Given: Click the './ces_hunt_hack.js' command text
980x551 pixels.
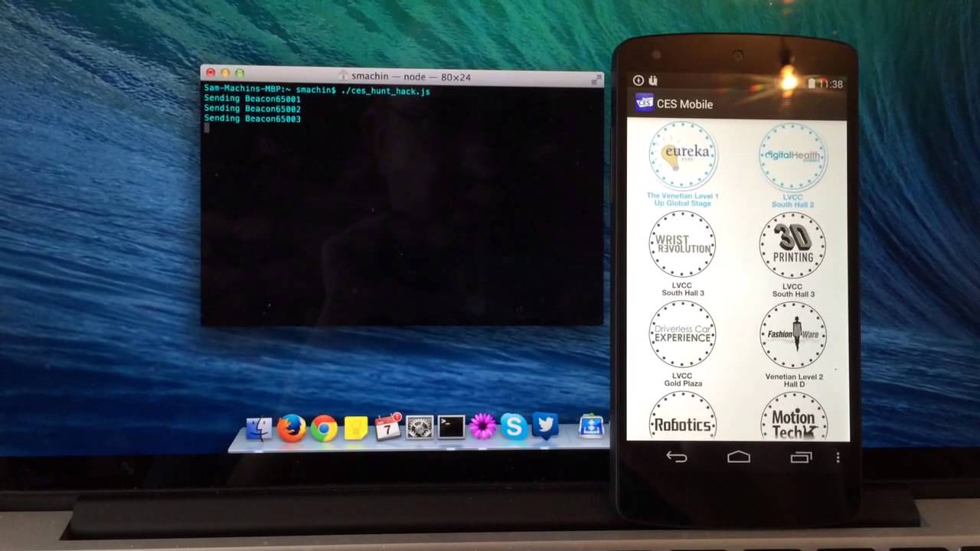Looking at the screenshot, I should pos(385,91).
